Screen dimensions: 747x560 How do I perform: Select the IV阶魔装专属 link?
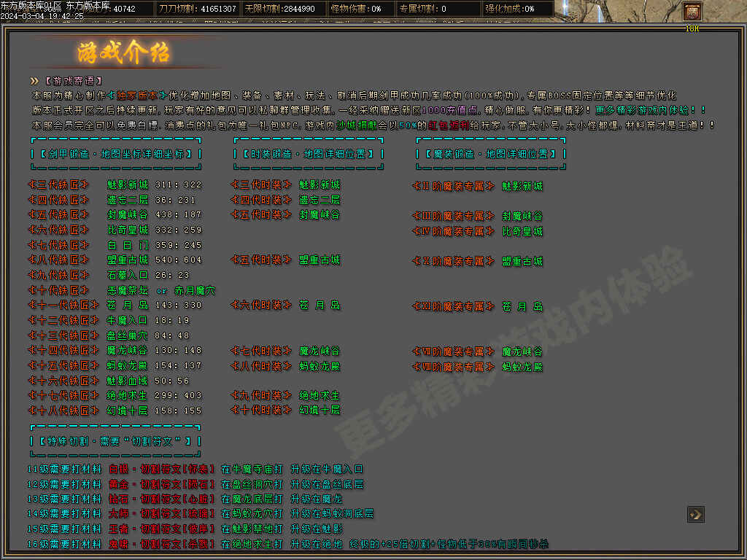tap(453, 231)
